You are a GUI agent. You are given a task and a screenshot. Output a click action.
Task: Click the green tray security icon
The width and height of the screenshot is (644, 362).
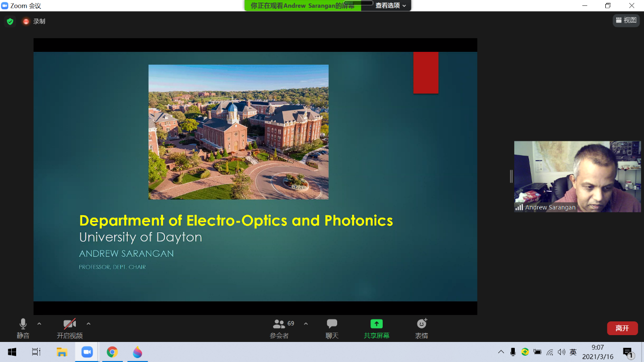point(525,352)
